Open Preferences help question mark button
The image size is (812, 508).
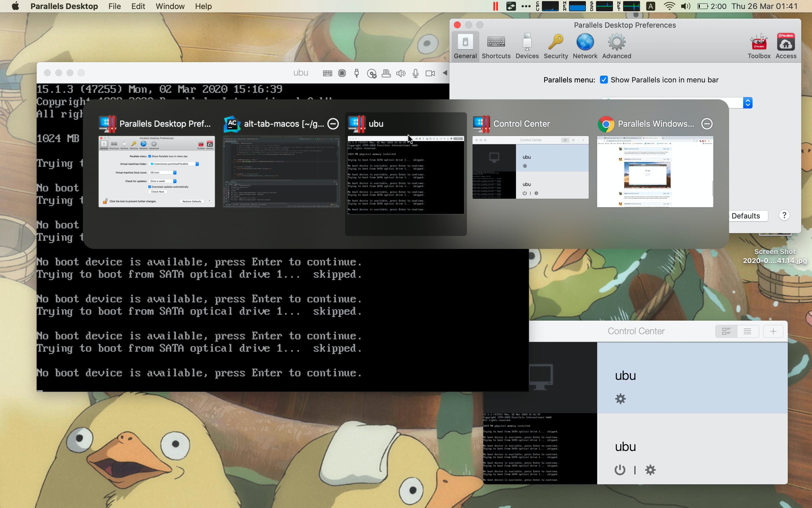pyautogui.click(x=784, y=215)
